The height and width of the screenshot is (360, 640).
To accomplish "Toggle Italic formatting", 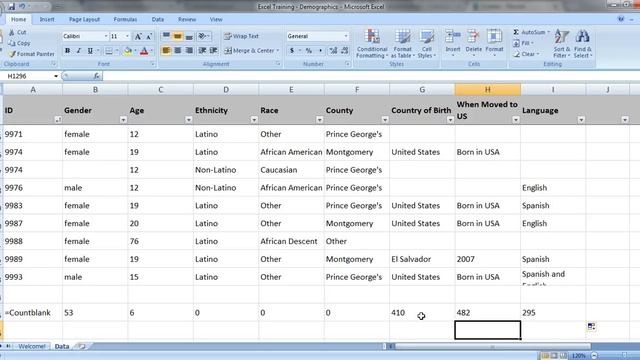I will 79,51.
